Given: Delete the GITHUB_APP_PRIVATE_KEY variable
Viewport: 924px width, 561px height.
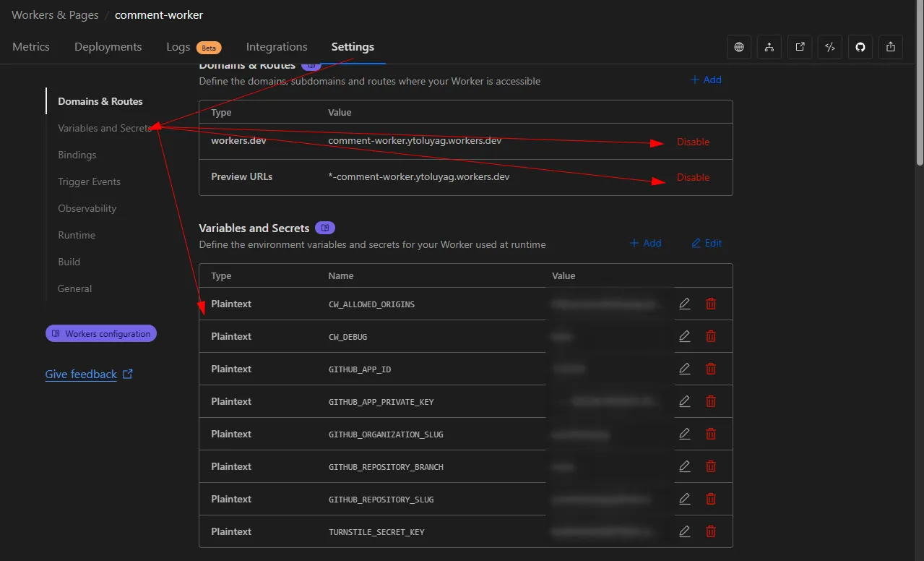Looking at the screenshot, I should 711,401.
